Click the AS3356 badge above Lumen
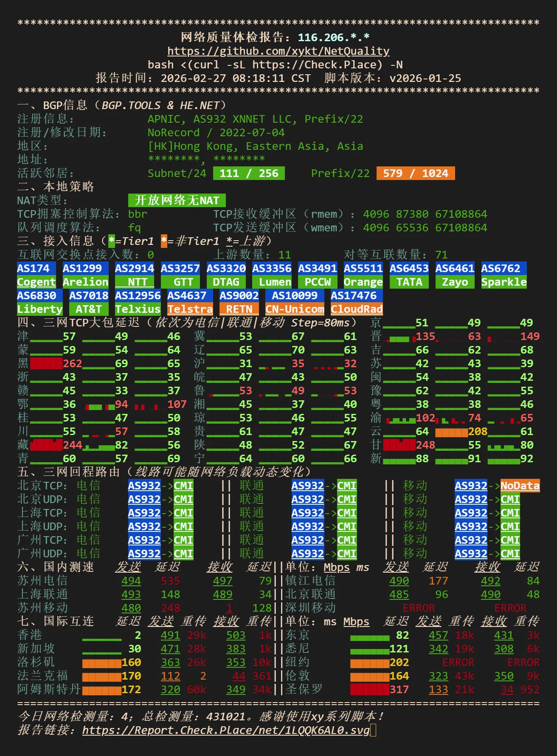The image size is (557, 756). [272, 268]
